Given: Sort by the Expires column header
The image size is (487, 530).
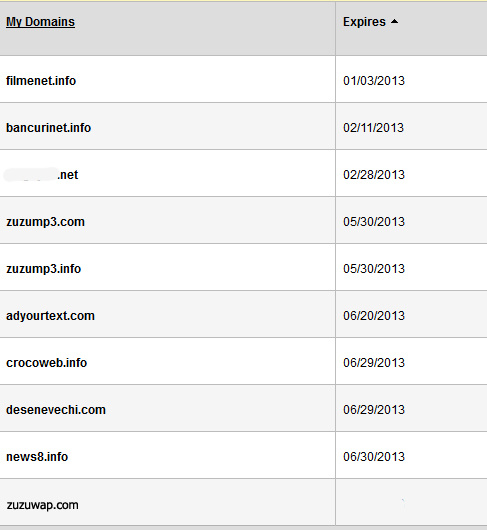Looking at the screenshot, I should [x=364, y=22].
